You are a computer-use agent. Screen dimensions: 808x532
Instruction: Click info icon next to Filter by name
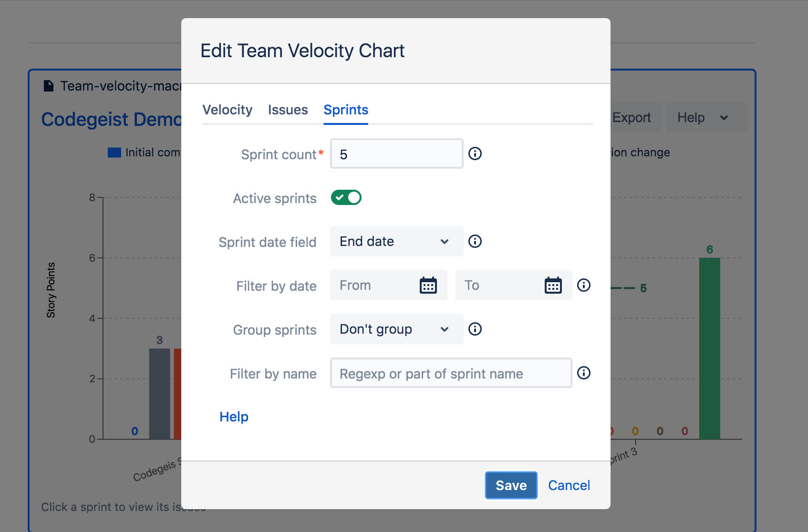click(584, 373)
